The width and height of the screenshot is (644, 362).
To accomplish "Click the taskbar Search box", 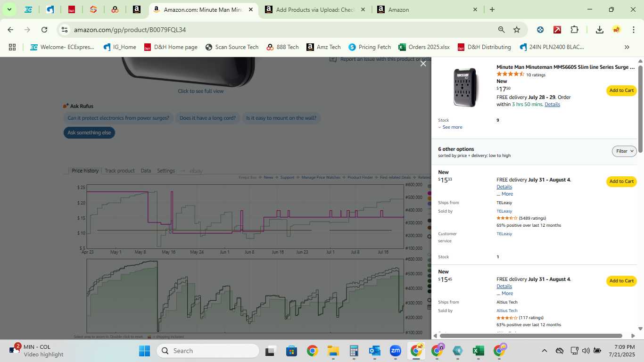I will pos(208,351).
